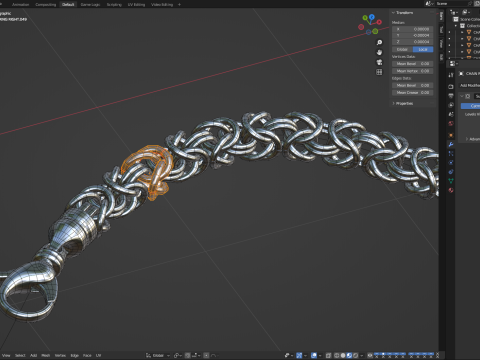Toggle visibility dot of second outliner object
The height and width of the screenshot is (360, 480).
click(x=450, y=39)
